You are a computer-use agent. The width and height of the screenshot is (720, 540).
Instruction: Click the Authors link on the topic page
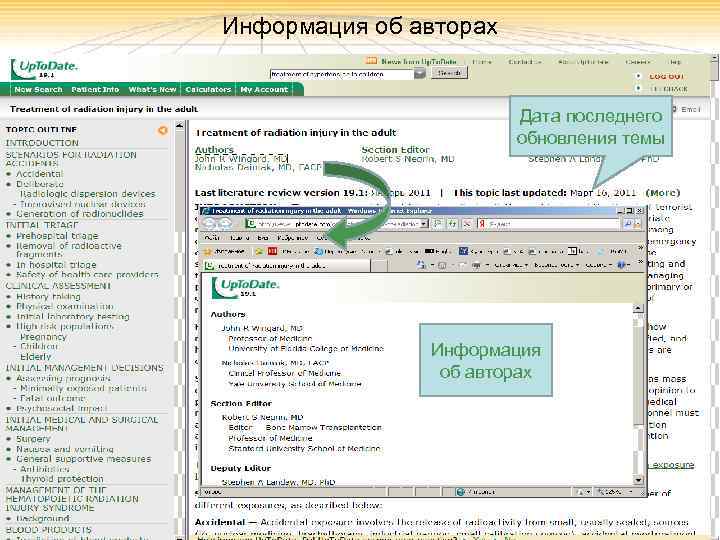[214, 150]
